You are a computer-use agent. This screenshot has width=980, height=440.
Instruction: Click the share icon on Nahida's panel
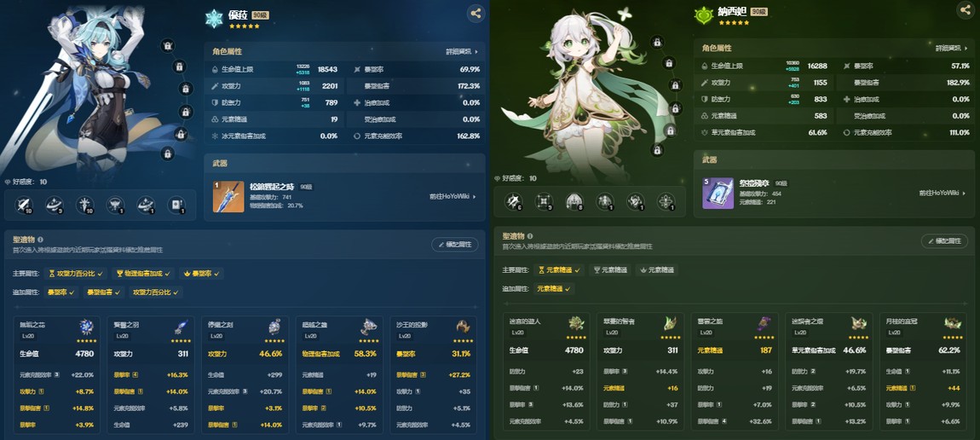[x=966, y=9]
